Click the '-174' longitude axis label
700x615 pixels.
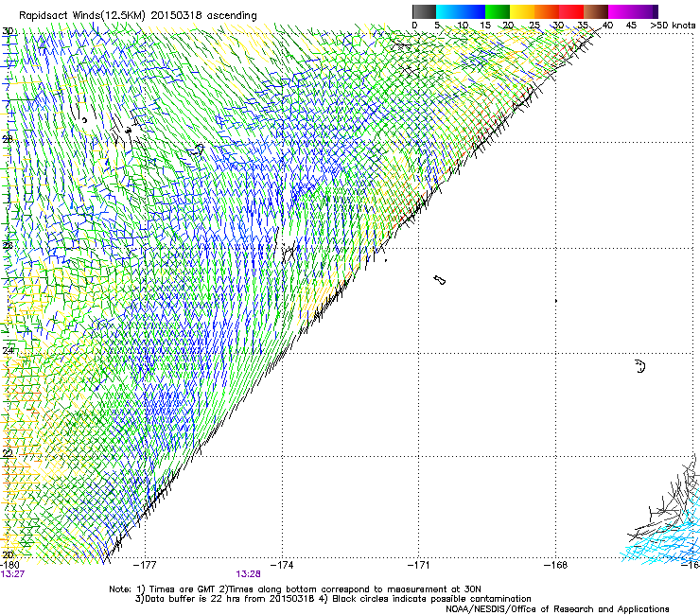[x=282, y=565]
